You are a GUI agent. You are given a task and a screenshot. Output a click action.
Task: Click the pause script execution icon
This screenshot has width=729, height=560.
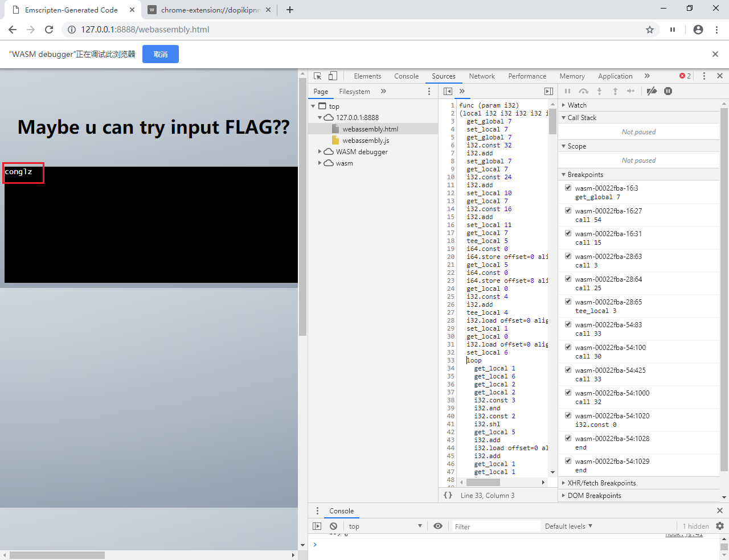point(567,91)
